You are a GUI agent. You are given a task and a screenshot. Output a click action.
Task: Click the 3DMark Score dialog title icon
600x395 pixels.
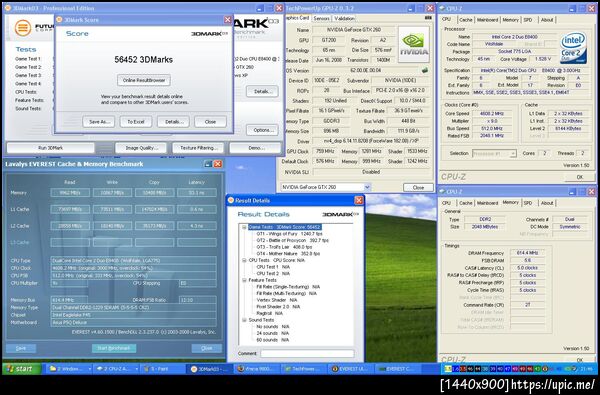pos(59,20)
